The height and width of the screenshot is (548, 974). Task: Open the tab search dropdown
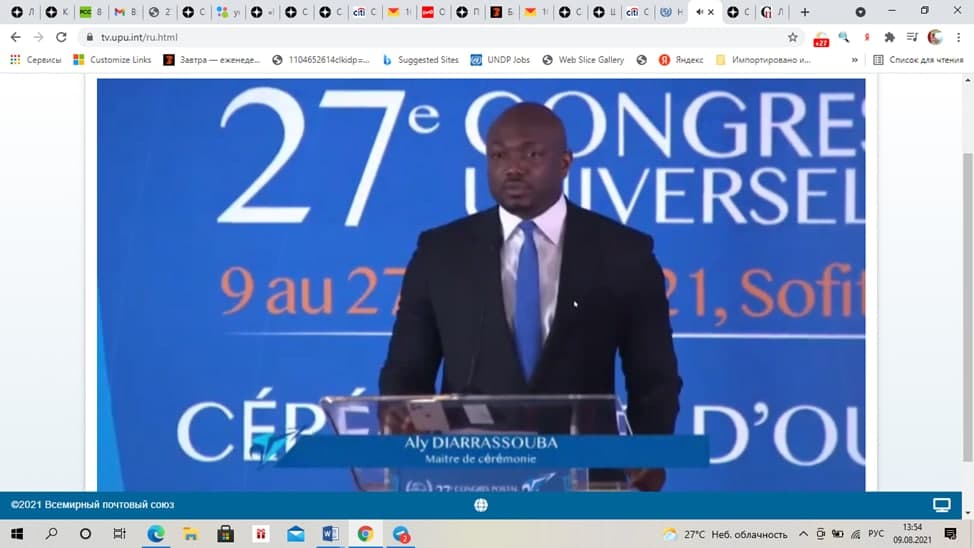[x=860, y=12]
